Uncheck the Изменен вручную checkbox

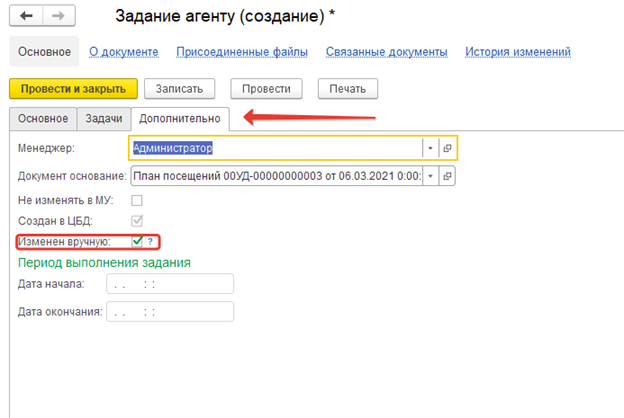click(137, 241)
